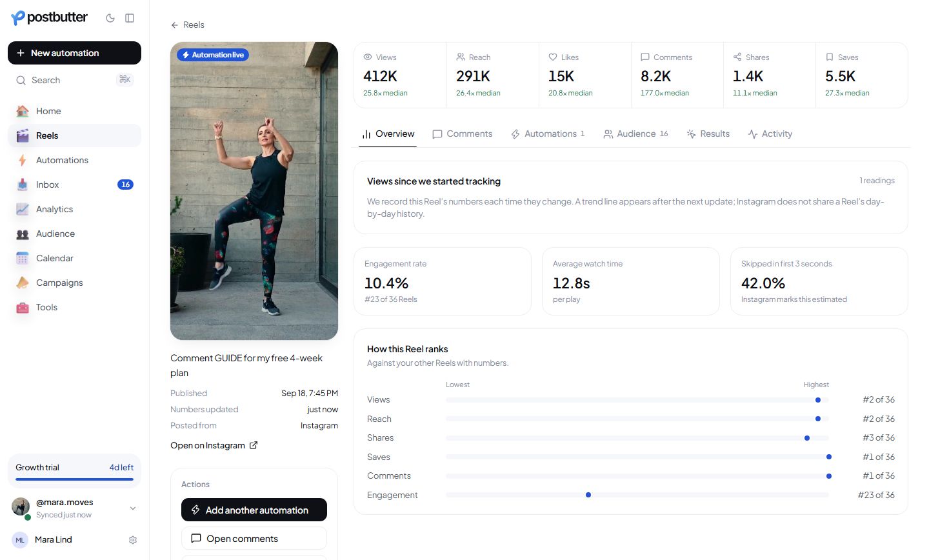Click the Inbox 16 unread badge
The width and height of the screenshot is (929, 560).
click(125, 185)
